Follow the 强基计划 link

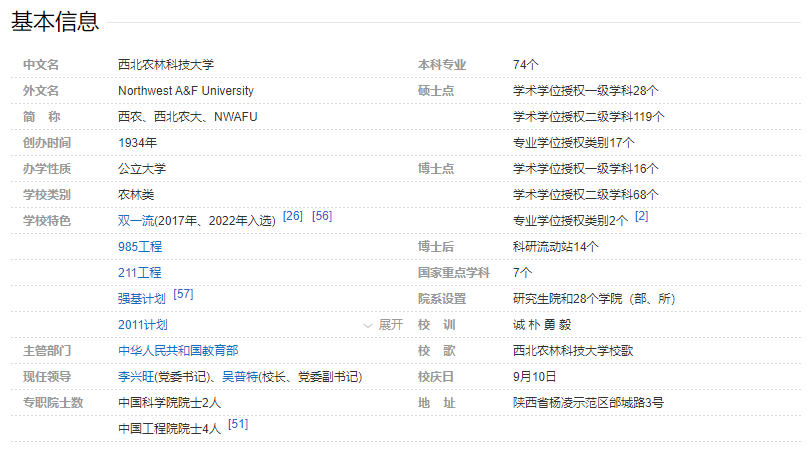[x=142, y=299]
